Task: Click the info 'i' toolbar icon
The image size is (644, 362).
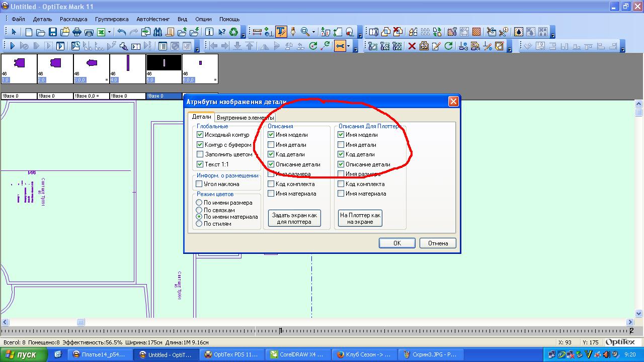Action: [210, 32]
